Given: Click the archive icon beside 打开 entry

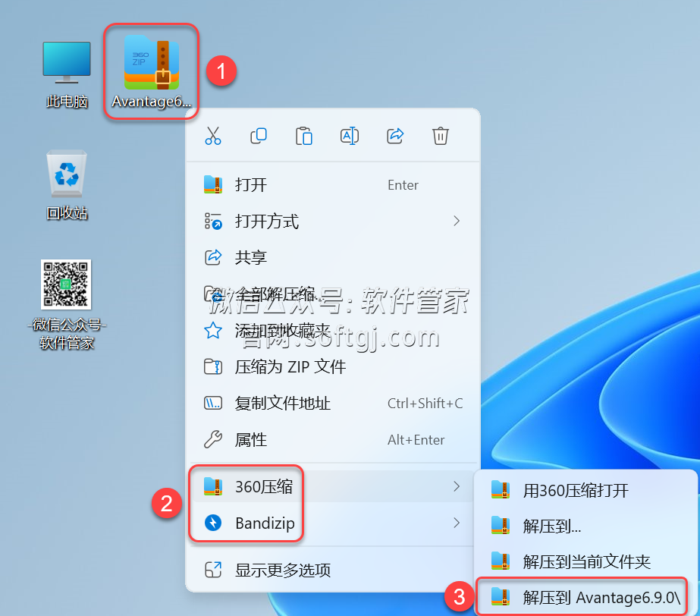Looking at the screenshot, I should point(213,184).
